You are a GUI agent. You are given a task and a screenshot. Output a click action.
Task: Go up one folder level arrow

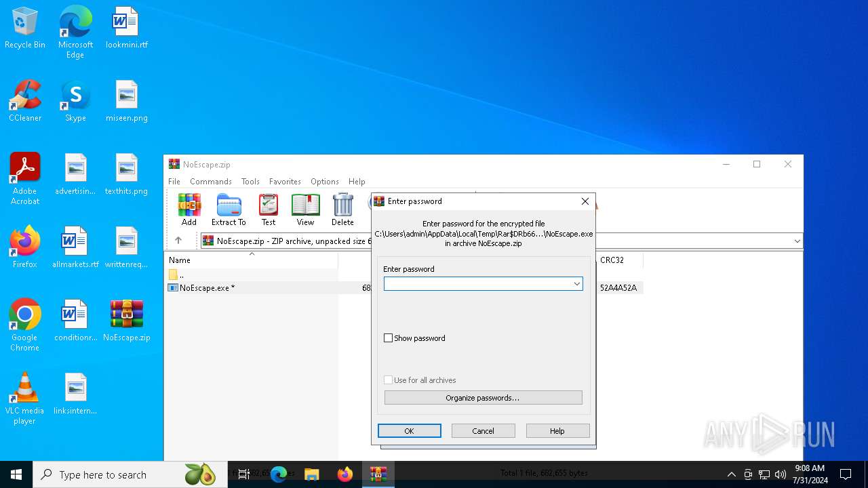tap(178, 241)
